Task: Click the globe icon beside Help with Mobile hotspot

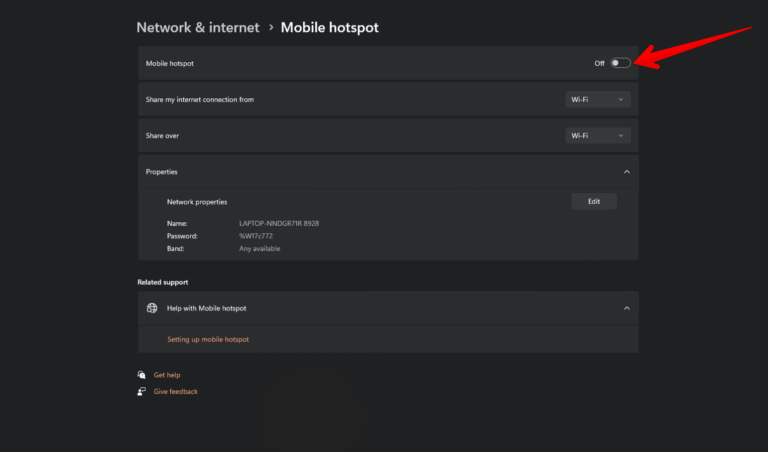Action: click(x=152, y=308)
